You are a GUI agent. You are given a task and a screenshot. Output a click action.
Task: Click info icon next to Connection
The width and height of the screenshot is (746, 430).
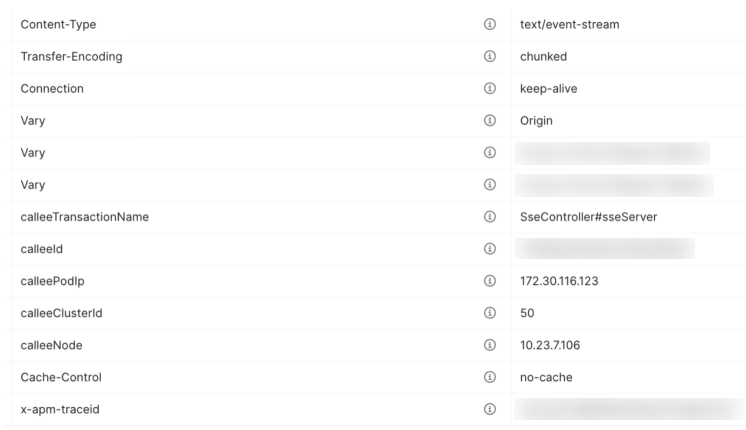click(x=490, y=88)
